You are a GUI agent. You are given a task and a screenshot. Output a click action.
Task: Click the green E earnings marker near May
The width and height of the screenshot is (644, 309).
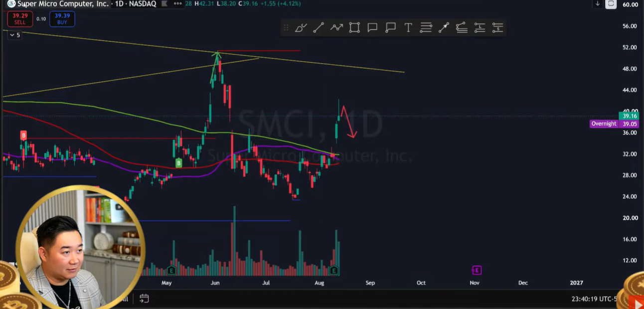171,271
